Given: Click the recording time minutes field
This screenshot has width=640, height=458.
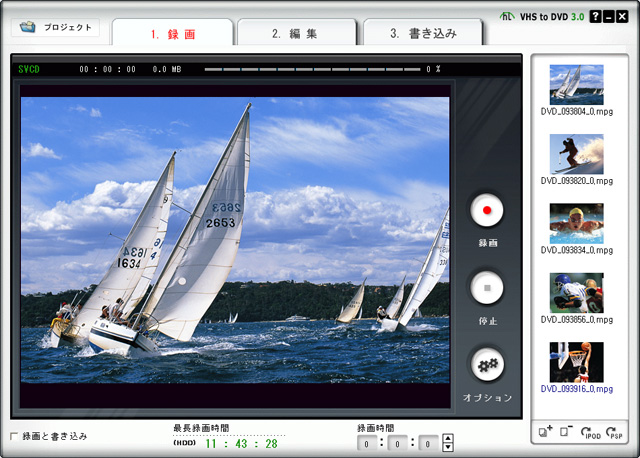Looking at the screenshot, I should [397, 443].
